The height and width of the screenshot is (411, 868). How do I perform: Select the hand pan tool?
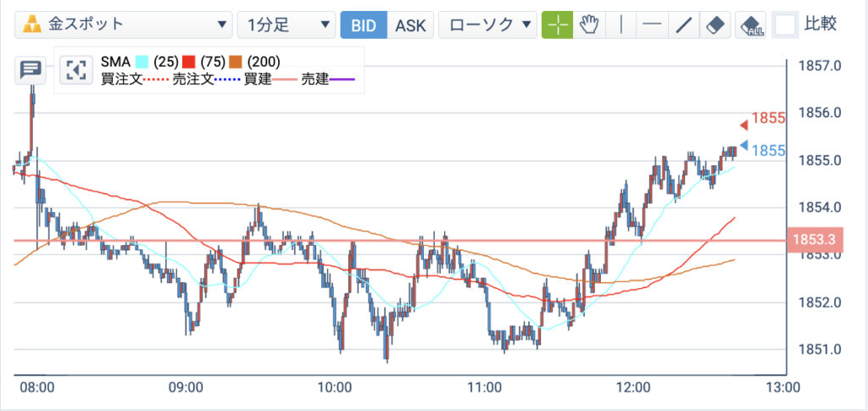(x=590, y=25)
